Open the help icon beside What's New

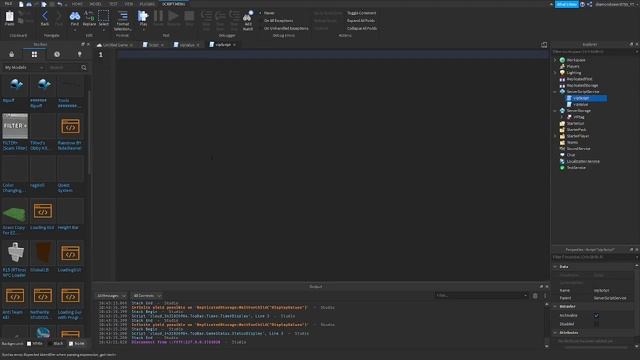(x=582, y=4)
